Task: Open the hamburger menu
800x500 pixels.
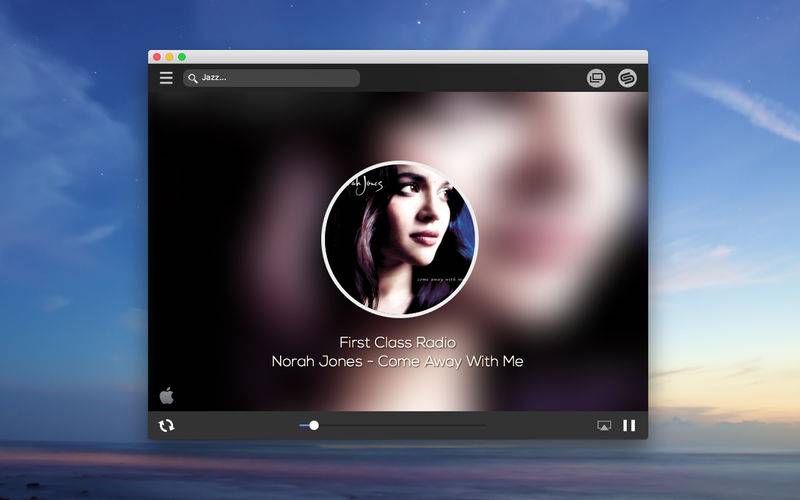Action: click(x=166, y=78)
